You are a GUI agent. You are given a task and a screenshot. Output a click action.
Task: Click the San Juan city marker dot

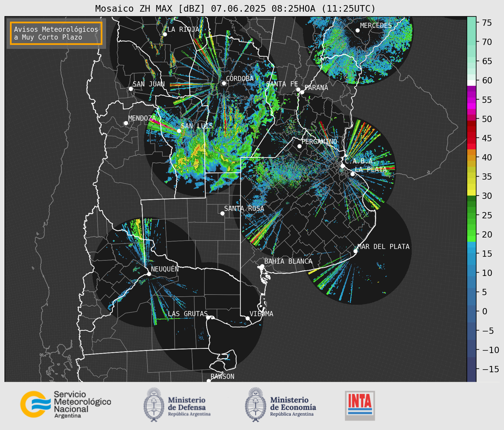tap(131, 89)
